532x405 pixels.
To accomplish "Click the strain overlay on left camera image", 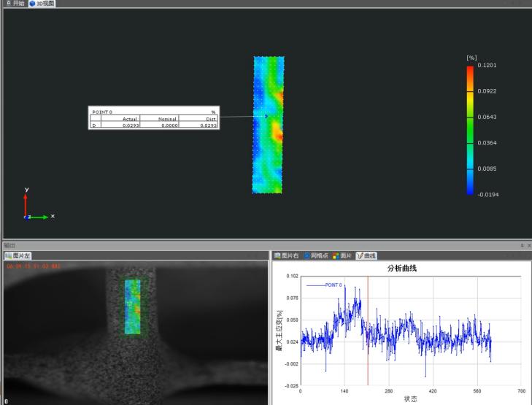I will [x=132, y=306].
